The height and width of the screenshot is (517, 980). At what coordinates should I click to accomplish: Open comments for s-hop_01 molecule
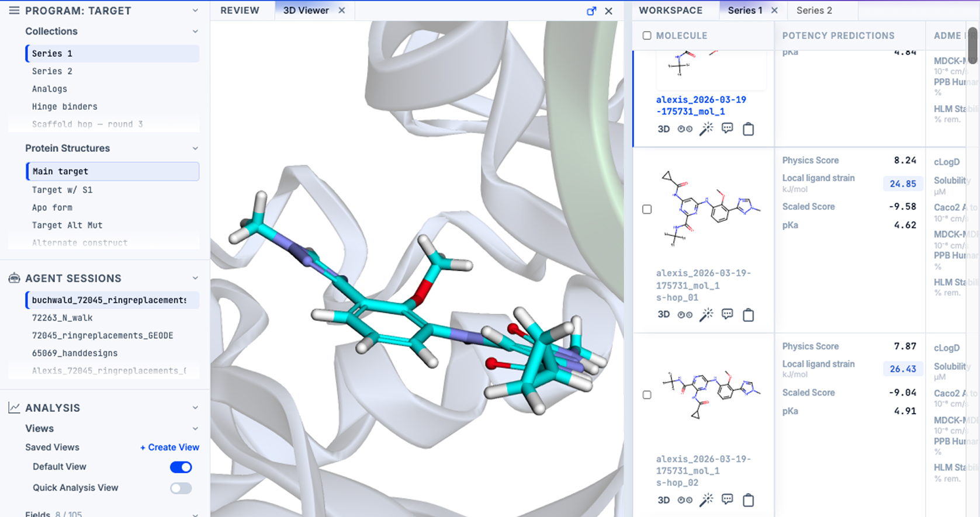tap(727, 314)
